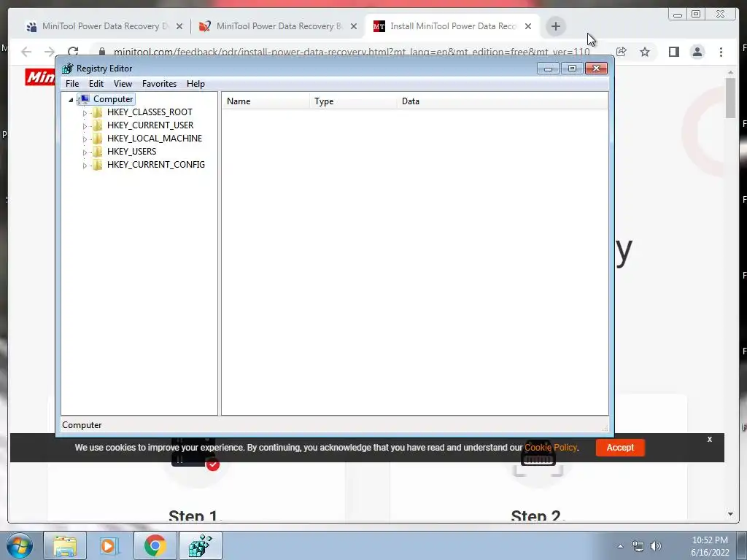Minimize the Registry Editor window
This screenshot has height=560, width=747.
point(549,69)
